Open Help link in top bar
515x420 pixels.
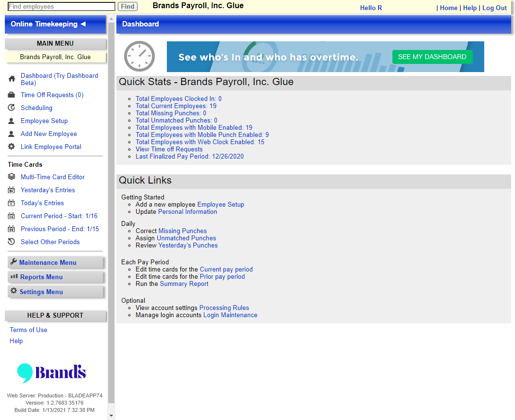point(470,8)
